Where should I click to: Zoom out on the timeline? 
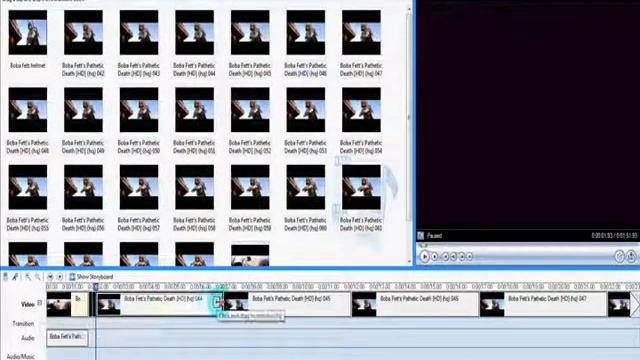tap(38, 277)
